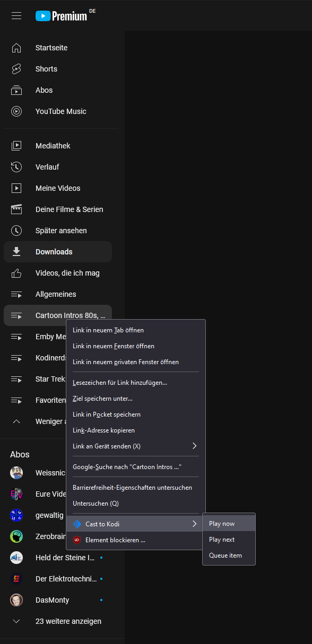Open Shorts via its sidebar icon
The height and width of the screenshot is (644, 312).
point(16,69)
